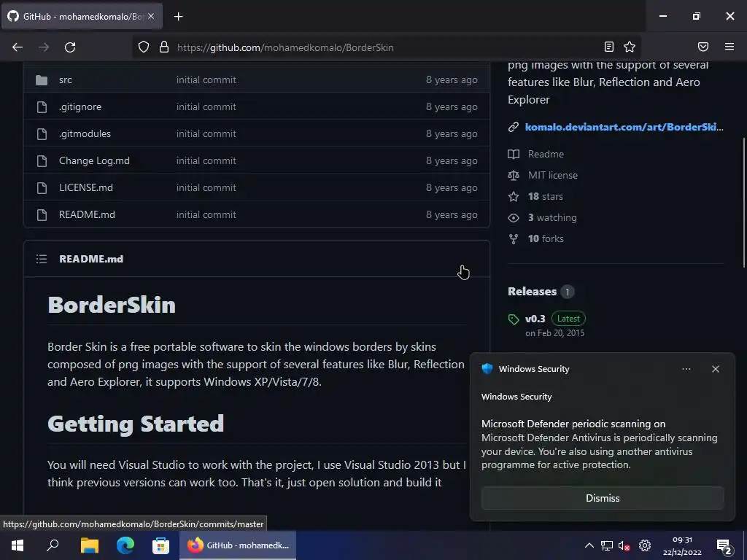Open the Windows Start menu
747x560 pixels.
pos(18,545)
